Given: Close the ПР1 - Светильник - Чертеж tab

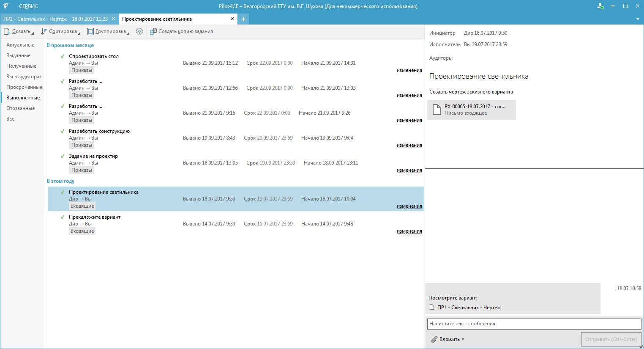Looking at the screenshot, I should point(114,19).
